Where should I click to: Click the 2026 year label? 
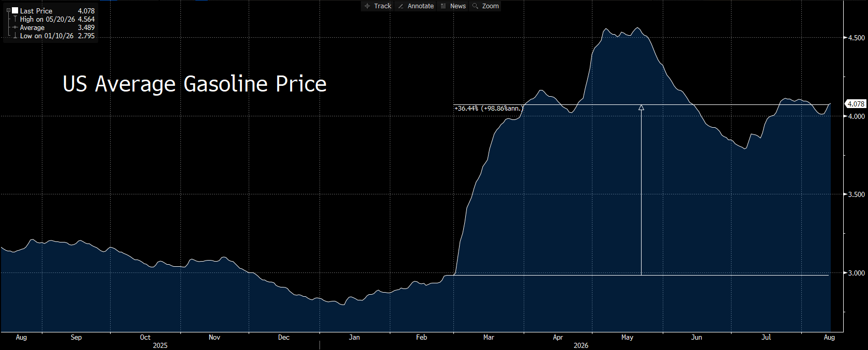tap(581, 345)
